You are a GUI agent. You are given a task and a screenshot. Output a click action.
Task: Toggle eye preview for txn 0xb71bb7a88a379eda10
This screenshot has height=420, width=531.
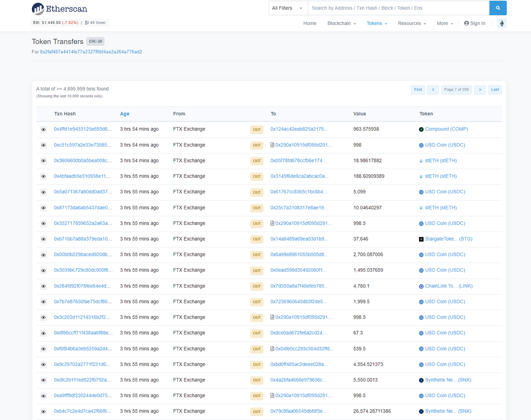[x=43, y=239]
